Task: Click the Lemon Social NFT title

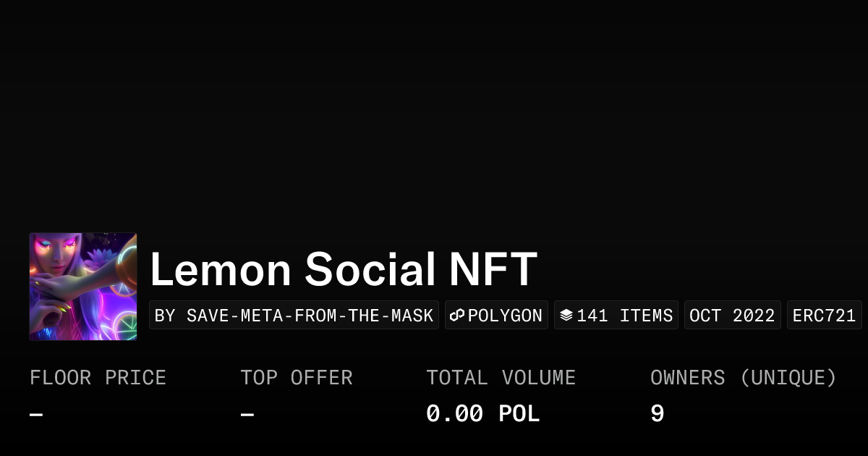Action: pos(344,269)
